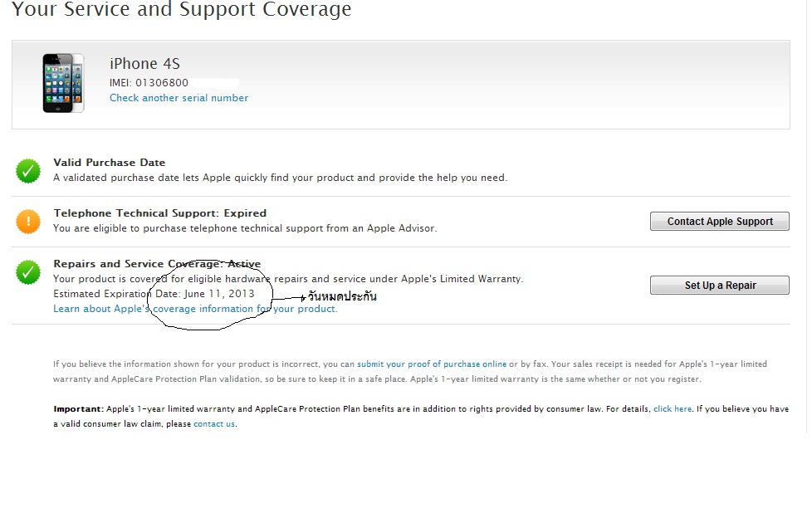812x508 pixels.
Task: Click the Your Service and Support Coverage heading
Action: 182,11
